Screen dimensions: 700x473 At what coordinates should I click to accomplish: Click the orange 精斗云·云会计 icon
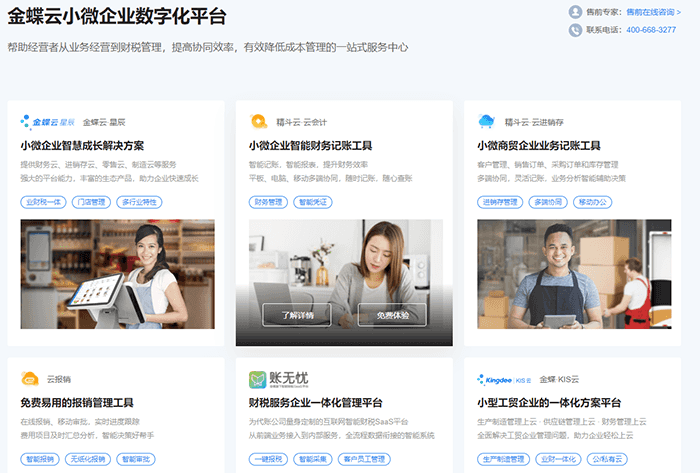(x=258, y=121)
